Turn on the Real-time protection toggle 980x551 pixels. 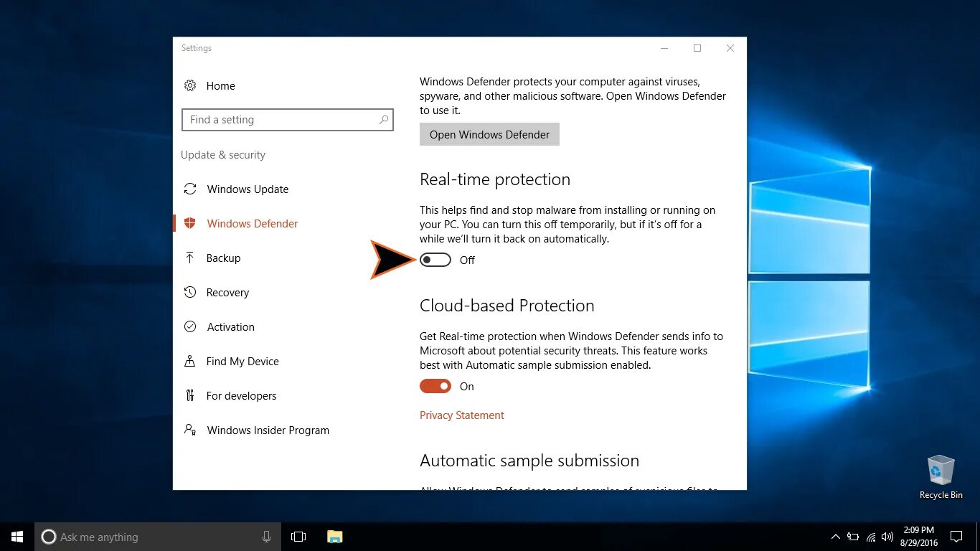coord(435,260)
